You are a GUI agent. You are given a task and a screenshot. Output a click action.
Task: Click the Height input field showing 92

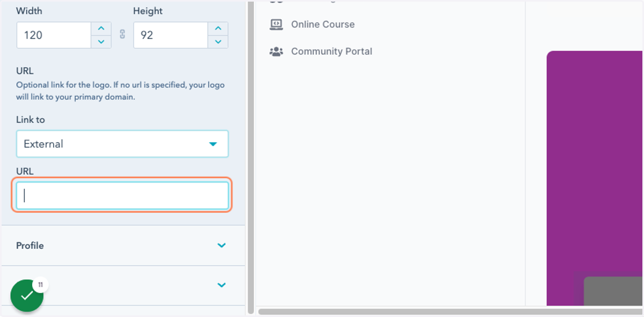(171, 35)
